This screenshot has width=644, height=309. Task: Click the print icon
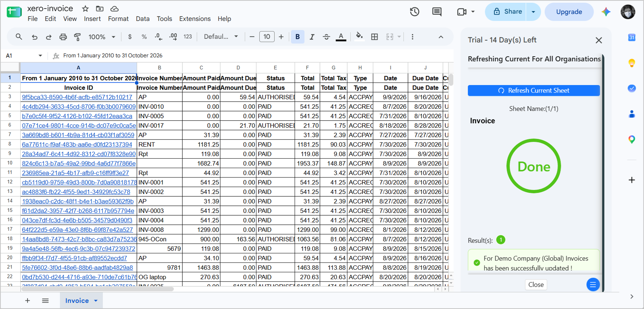[63, 37]
